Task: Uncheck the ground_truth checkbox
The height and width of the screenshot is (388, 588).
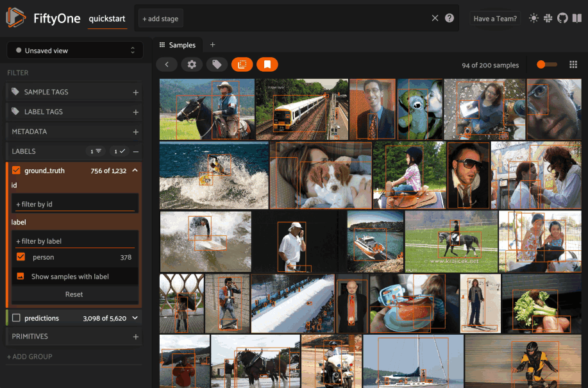Action: tap(17, 171)
